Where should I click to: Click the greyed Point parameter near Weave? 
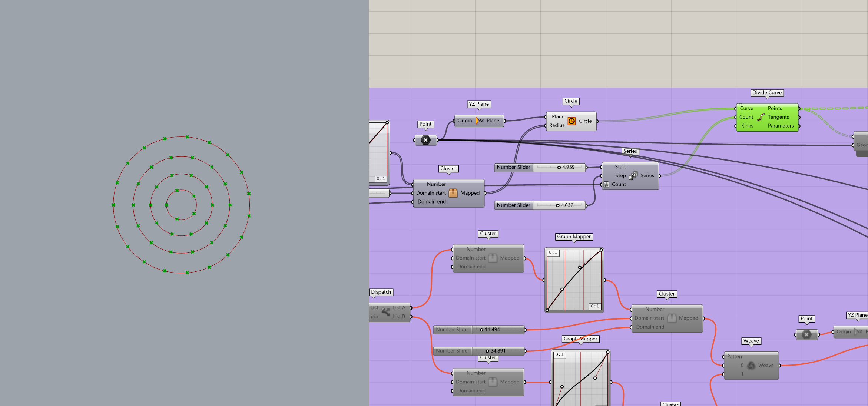pos(806,334)
